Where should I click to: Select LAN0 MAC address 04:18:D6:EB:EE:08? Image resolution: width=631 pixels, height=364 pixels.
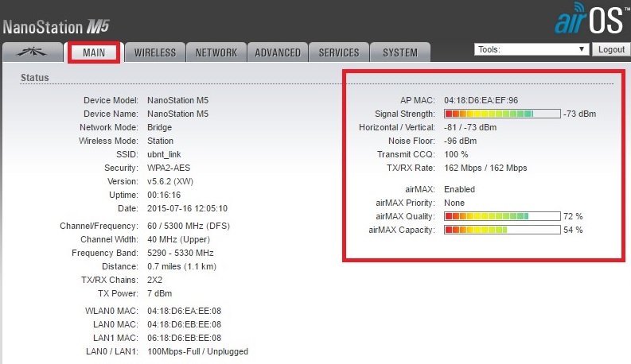point(184,324)
